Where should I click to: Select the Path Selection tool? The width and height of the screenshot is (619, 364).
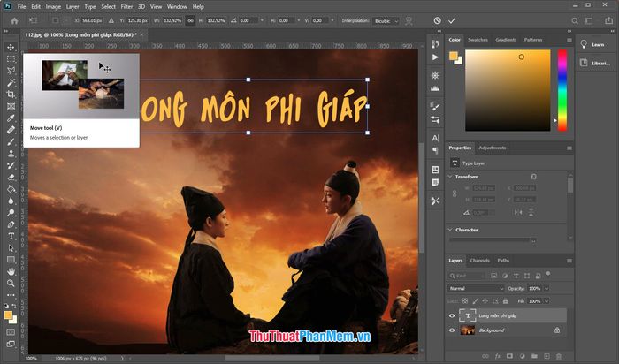[11, 248]
